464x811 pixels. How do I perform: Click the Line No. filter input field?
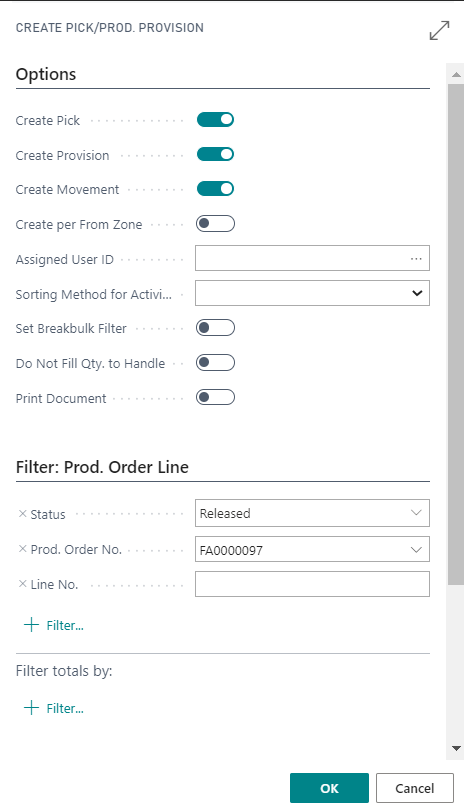pos(312,584)
